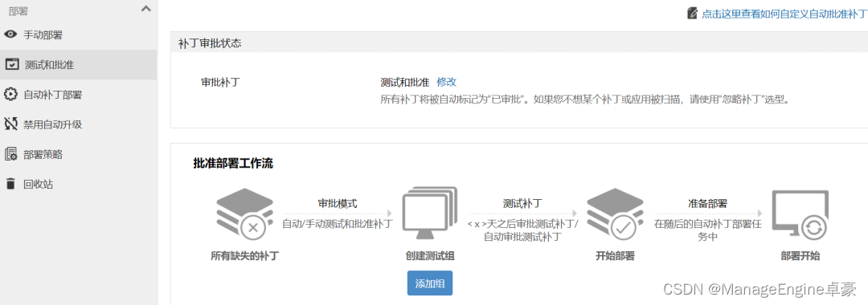Click the note icon before 点击这里查看

[692, 14]
